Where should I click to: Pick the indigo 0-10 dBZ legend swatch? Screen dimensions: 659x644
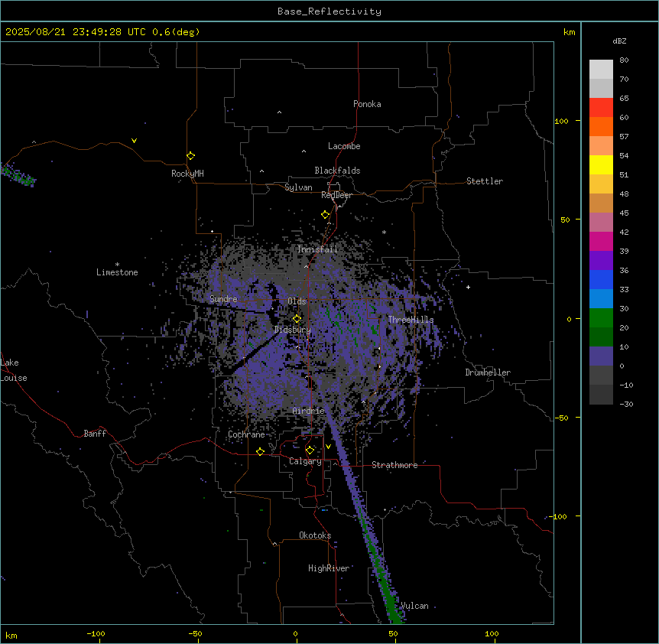click(x=601, y=356)
